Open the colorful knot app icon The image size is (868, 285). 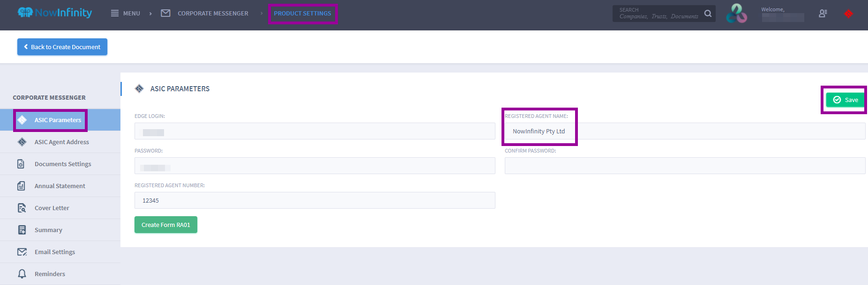pyautogui.click(x=736, y=13)
